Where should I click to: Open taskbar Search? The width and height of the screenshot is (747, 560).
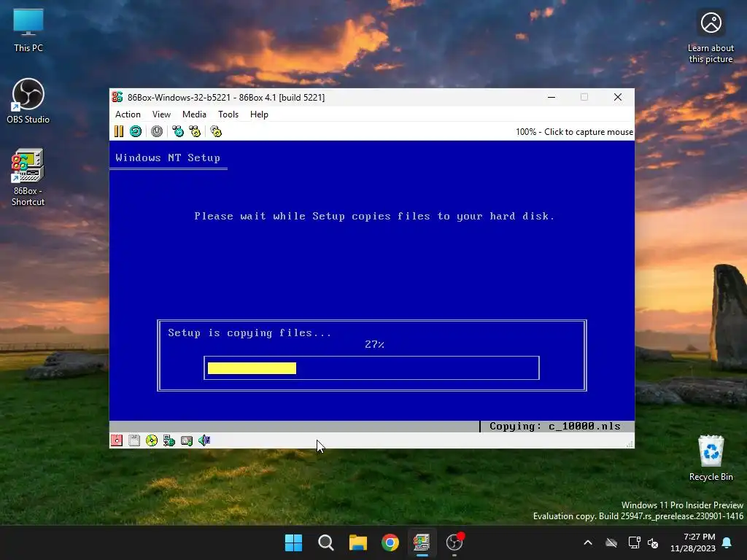tap(326, 542)
